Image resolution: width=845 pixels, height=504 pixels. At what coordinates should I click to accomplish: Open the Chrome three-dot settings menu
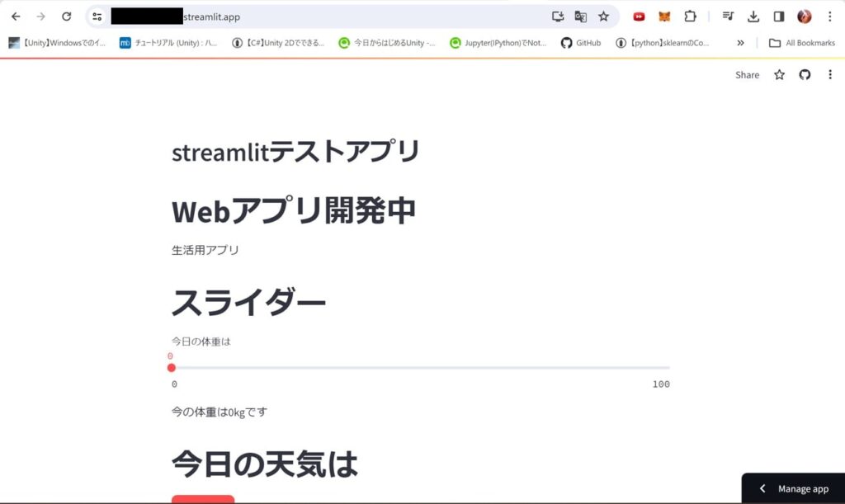pyautogui.click(x=829, y=16)
